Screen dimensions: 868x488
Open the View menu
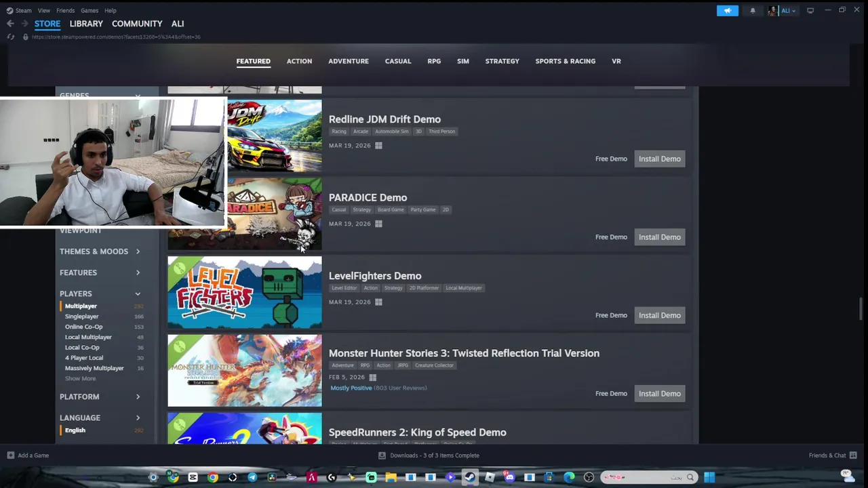click(44, 10)
